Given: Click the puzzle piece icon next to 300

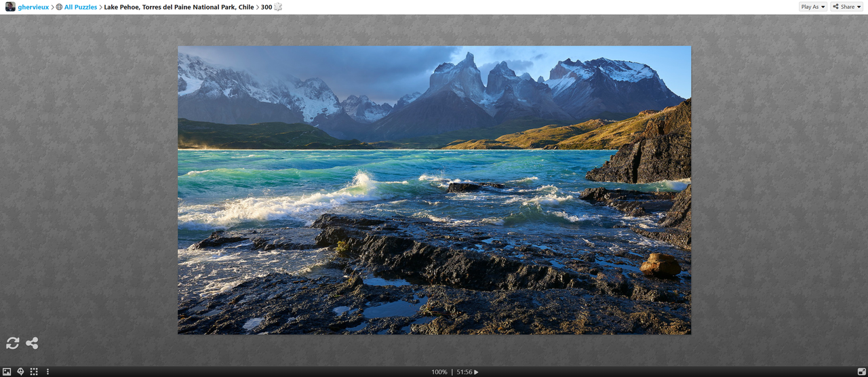Looking at the screenshot, I should coord(278,7).
